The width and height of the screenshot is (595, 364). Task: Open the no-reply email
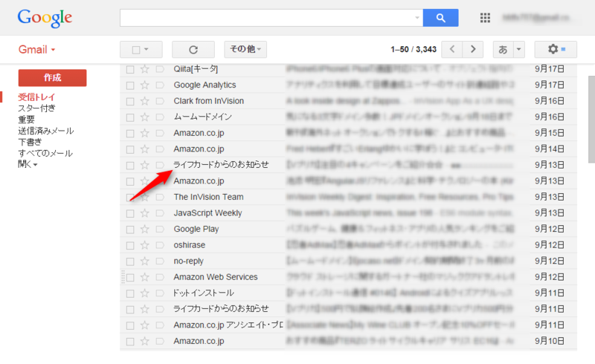[348, 261]
